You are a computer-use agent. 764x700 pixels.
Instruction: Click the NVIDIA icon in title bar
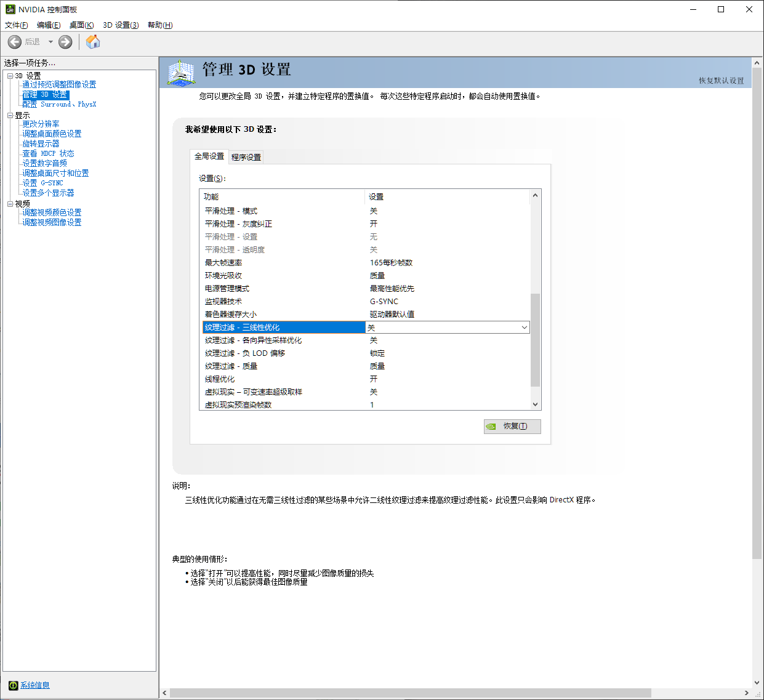10,9
